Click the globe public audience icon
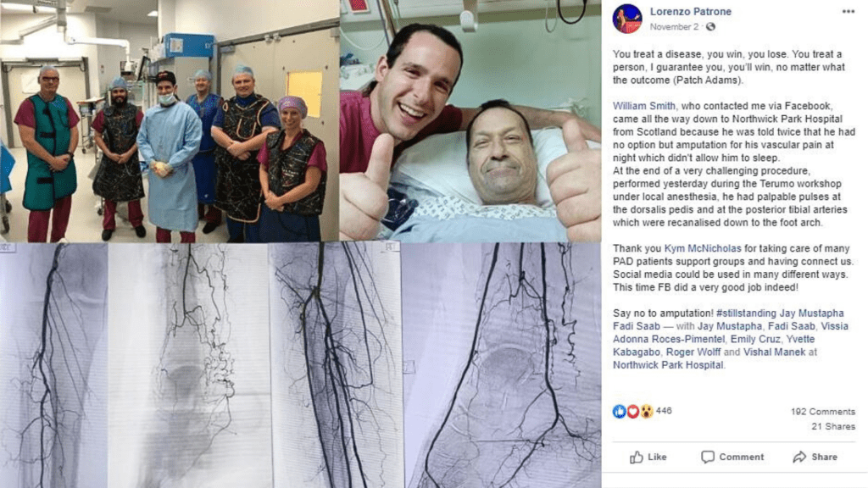The width and height of the screenshot is (868, 488). point(711,26)
